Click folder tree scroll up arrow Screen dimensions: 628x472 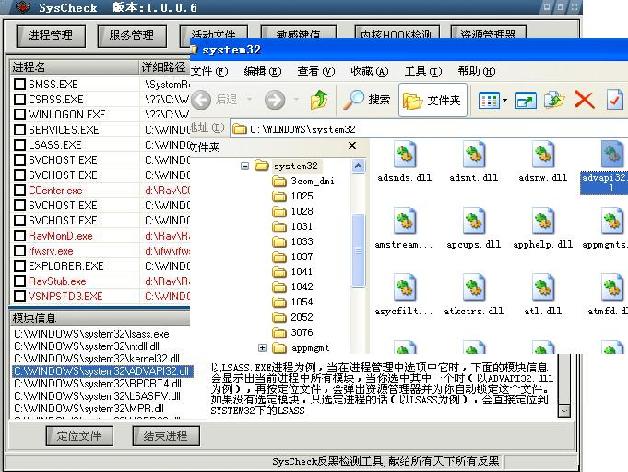click(358, 166)
